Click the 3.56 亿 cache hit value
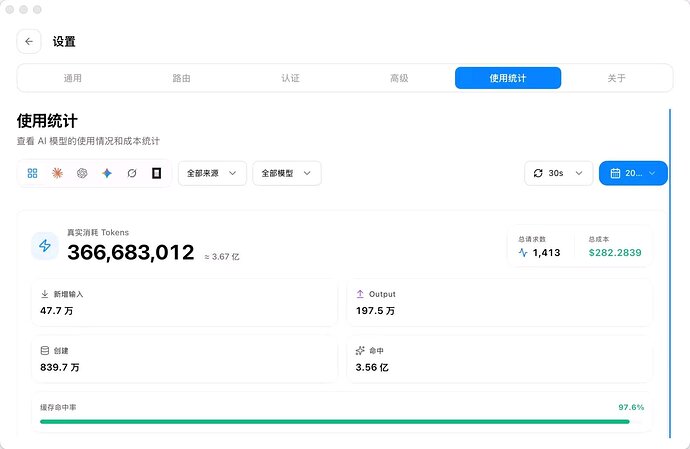This screenshot has width=690, height=449. click(372, 368)
